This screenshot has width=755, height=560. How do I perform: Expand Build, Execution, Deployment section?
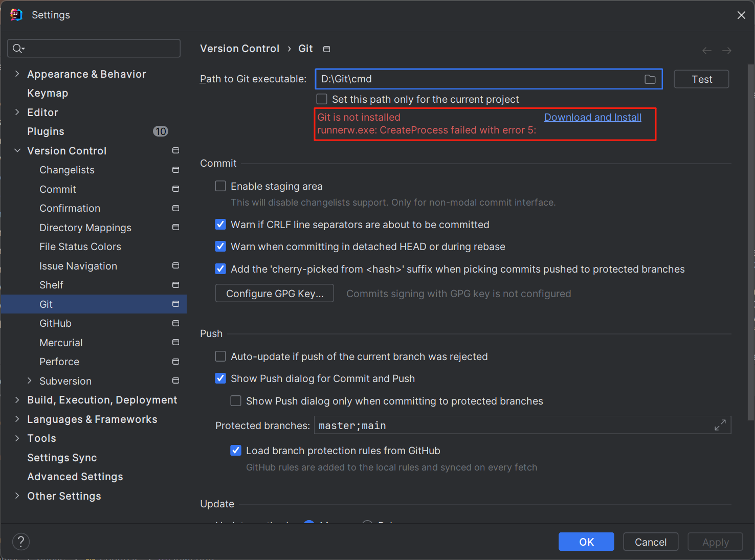[x=17, y=400]
